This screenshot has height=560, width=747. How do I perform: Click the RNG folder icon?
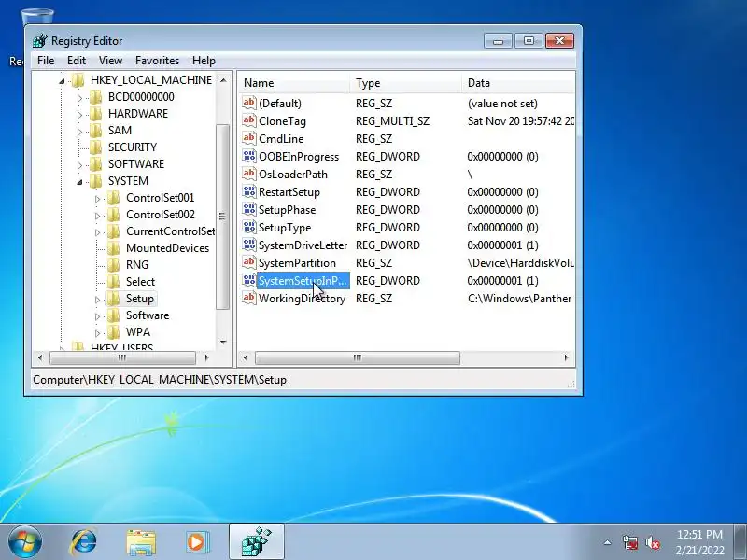[113, 264]
